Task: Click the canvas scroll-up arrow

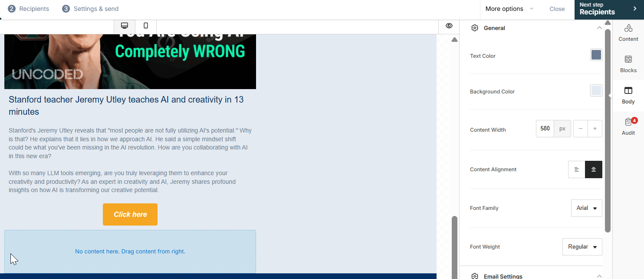Action: (x=454, y=40)
